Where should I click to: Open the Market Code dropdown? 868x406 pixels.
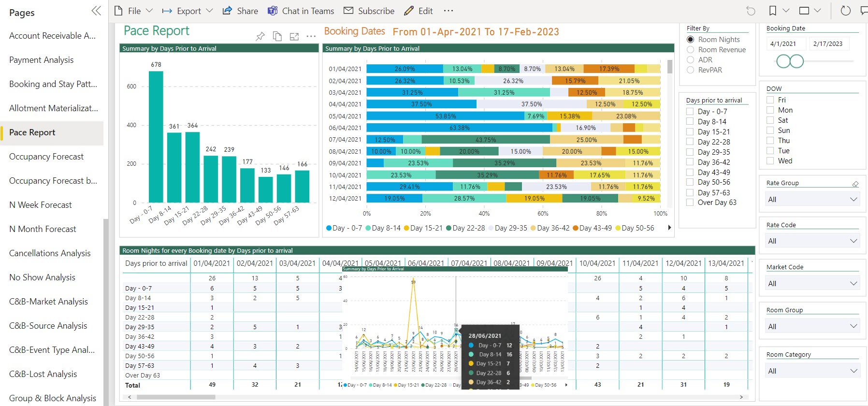tap(812, 283)
